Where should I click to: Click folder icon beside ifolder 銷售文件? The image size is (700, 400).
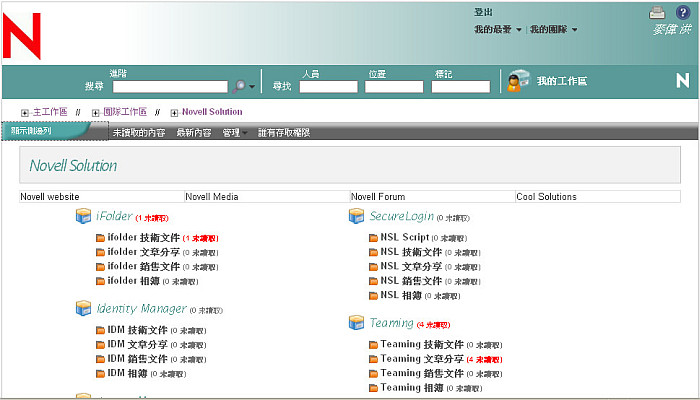tap(100, 267)
